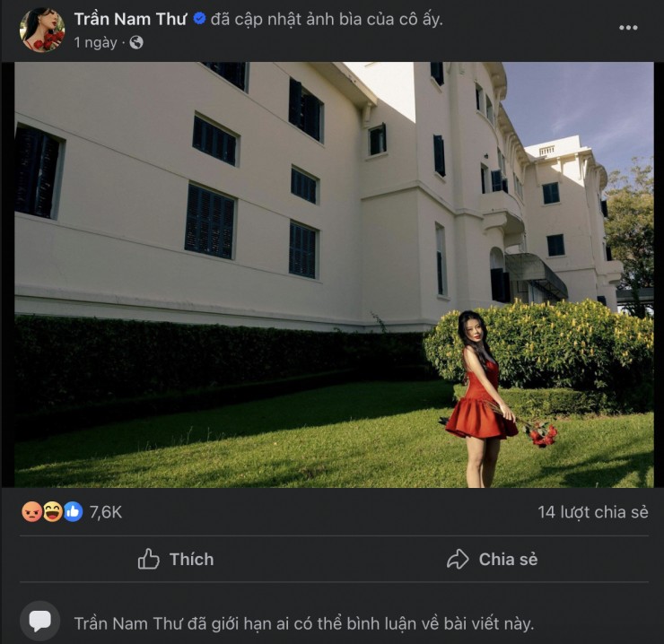This screenshot has width=664, height=644.
Task: View the 14 lượt chia sẻ list
Action: [x=593, y=512]
